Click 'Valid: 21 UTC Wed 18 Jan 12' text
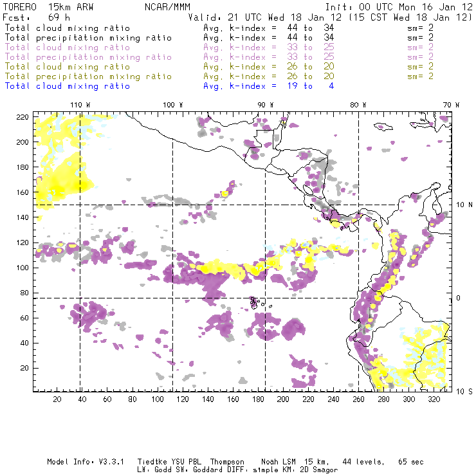The width and height of the screenshot is (476, 476). pyautogui.click(x=265, y=17)
